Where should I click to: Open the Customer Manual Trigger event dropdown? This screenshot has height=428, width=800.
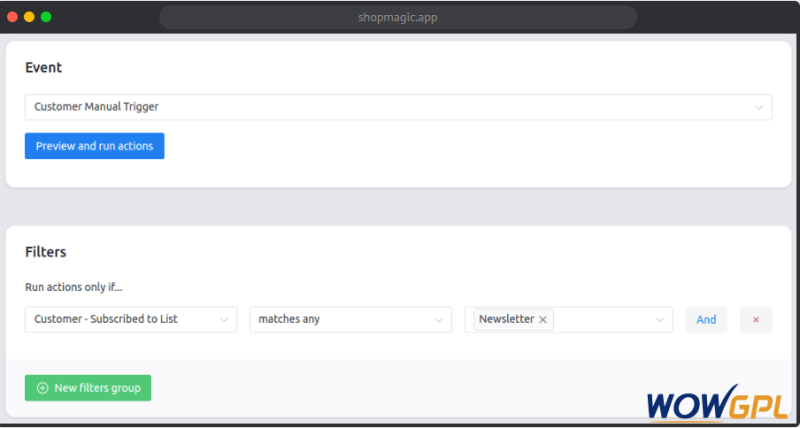pyautogui.click(x=398, y=107)
